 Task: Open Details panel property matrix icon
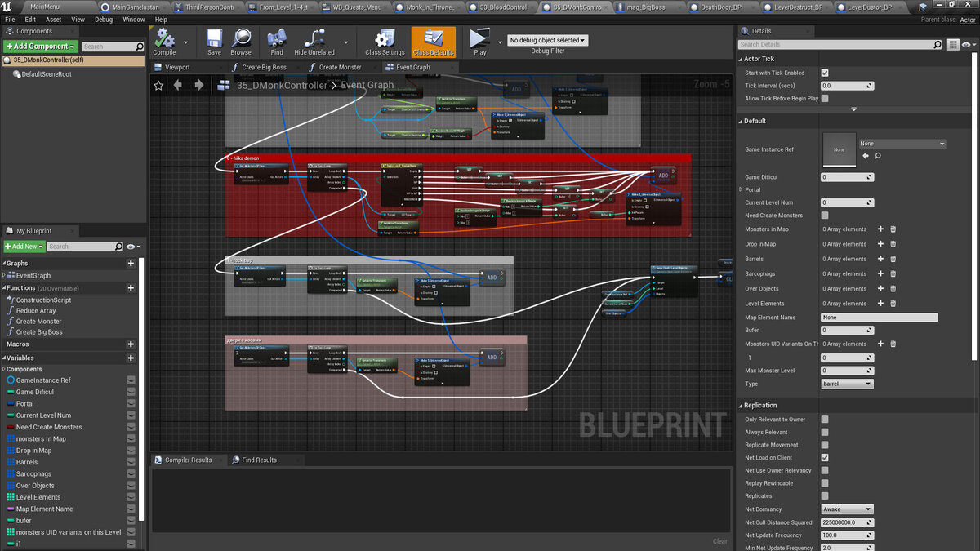point(954,45)
